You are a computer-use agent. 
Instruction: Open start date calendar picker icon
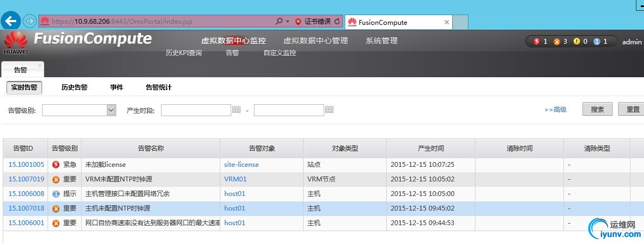[236, 109]
